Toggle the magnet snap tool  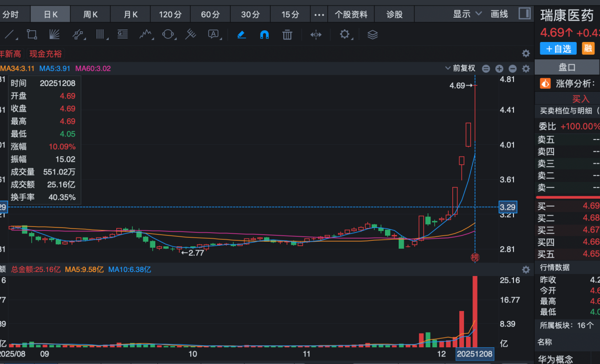(x=265, y=35)
